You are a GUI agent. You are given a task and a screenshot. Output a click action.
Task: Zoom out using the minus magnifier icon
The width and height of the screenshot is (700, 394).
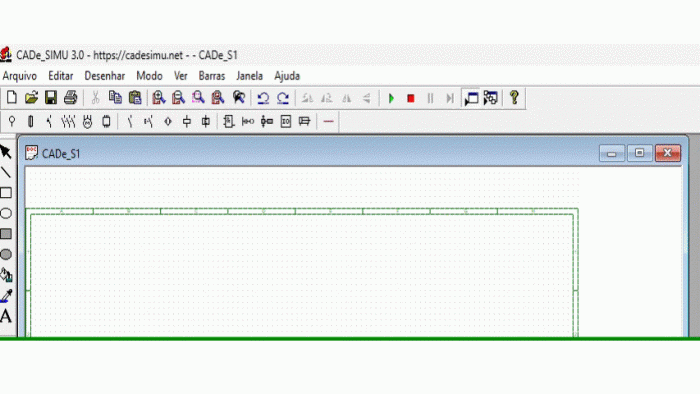178,98
